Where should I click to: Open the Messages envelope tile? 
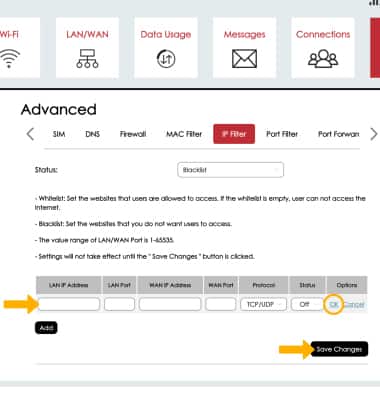pos(244,48)
